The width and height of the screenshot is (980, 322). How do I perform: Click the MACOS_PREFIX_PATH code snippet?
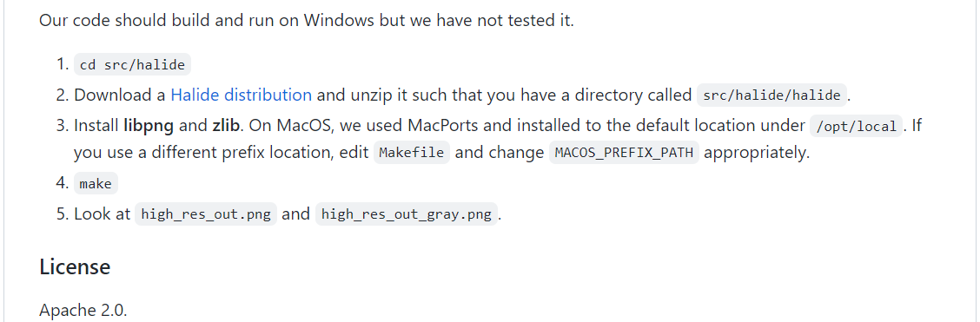624,153
